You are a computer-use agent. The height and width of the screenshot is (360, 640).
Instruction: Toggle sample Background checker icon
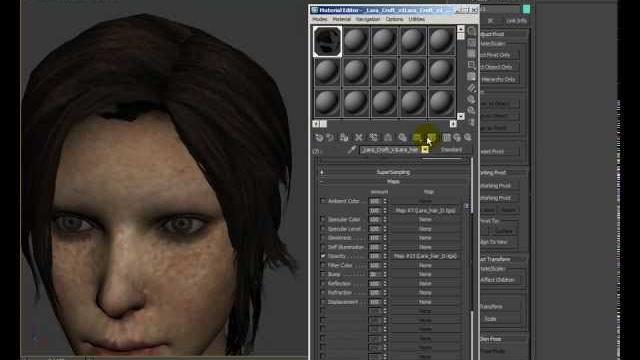[471, 54]
